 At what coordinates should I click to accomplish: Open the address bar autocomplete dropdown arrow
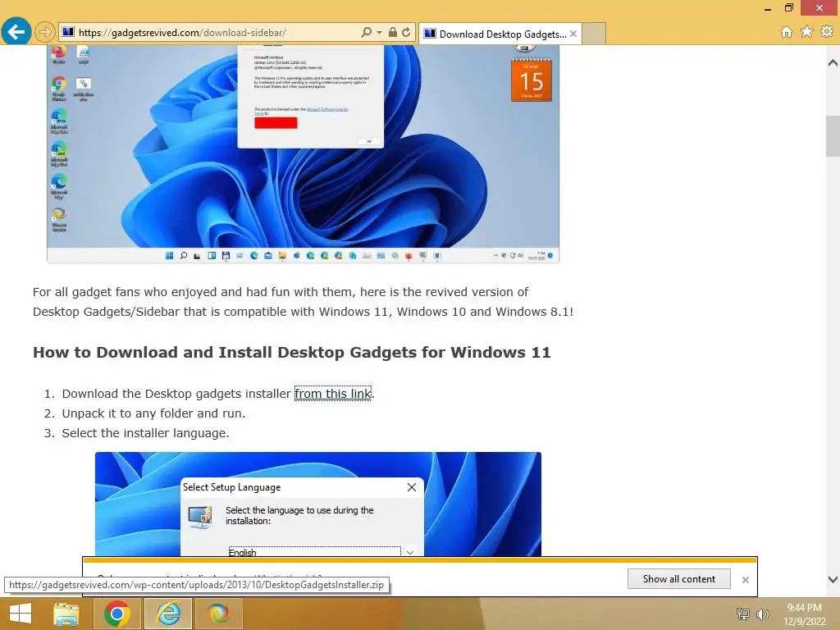point(379,33)
